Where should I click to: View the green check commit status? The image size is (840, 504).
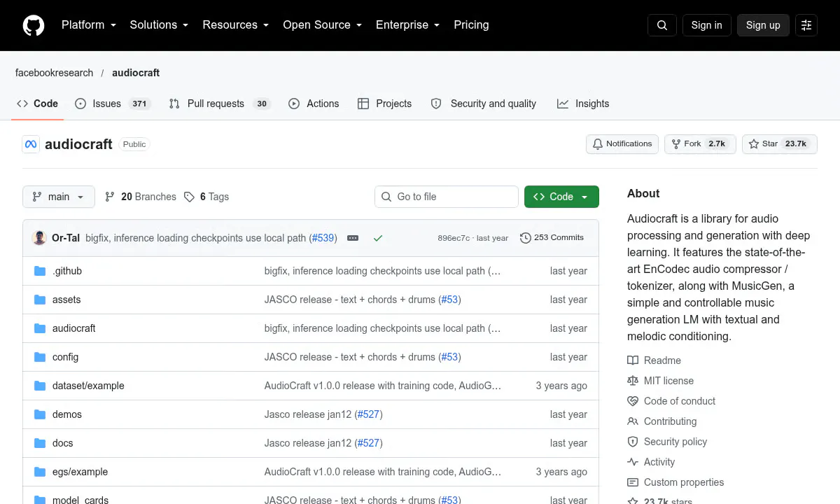click(x=378, y=238)
